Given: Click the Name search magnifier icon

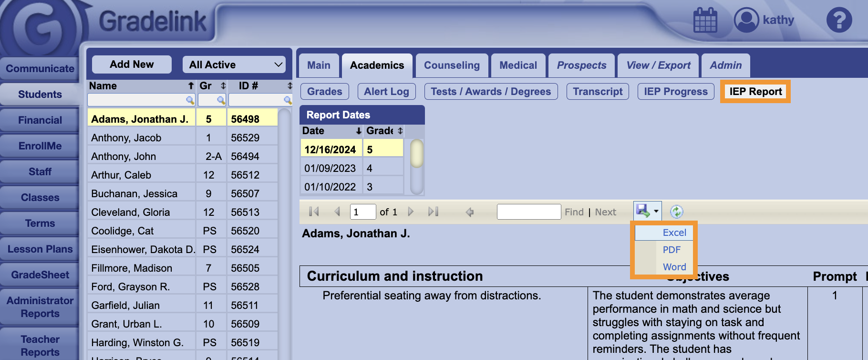Looking at the screenshot, I should tap(190, 100).
